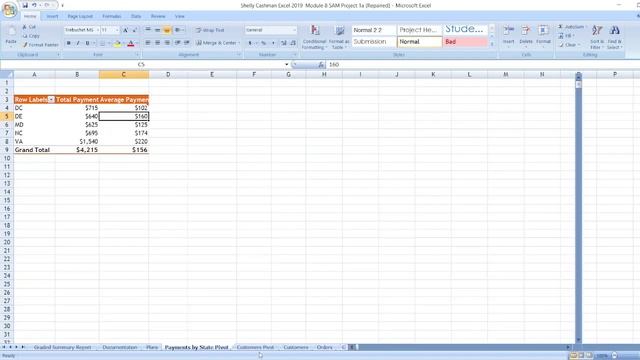The height and width of the screenshot is (360, 640).
Task: Decrease the cell indent
Action: tap(178, 43)
